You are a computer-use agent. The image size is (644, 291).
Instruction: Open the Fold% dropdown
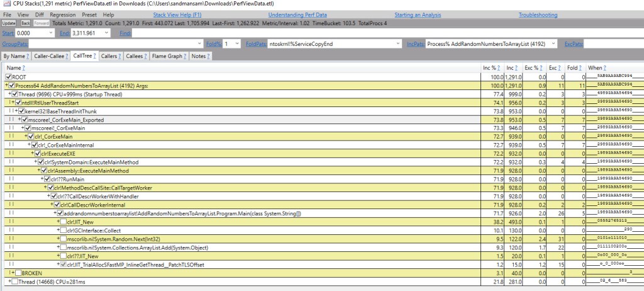[x=236, y=44]
